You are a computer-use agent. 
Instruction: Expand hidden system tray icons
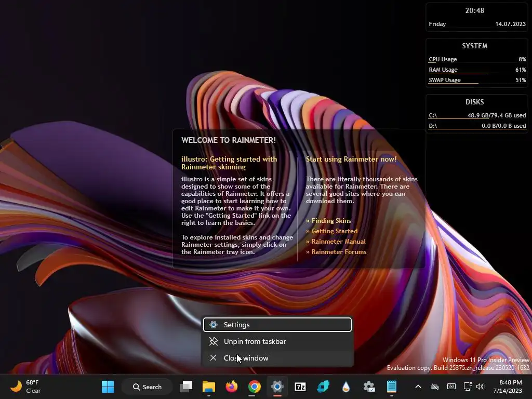click(x=418, y=387)
